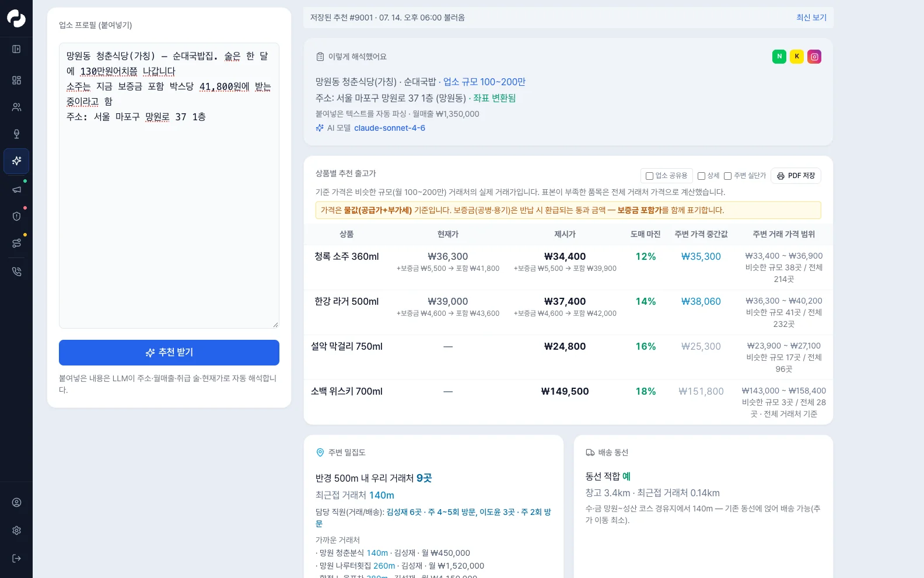Click the 제시가 column header

click(x=565, y=234)
